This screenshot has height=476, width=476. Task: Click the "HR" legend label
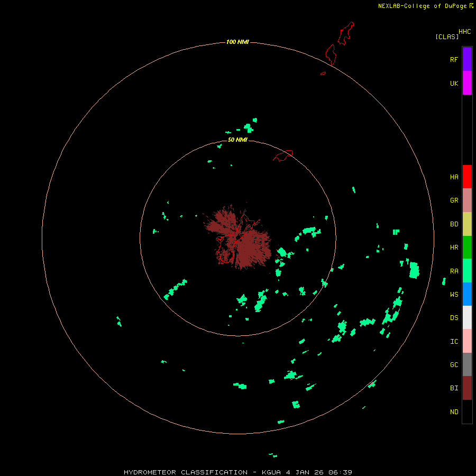tap(454, 248)
